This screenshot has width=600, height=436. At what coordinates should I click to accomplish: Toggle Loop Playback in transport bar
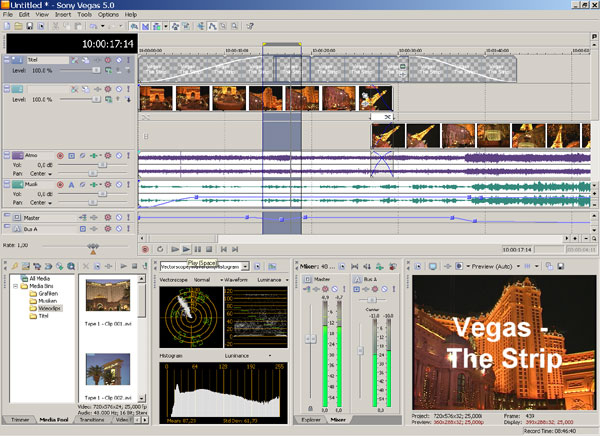(x=160, y=248)
